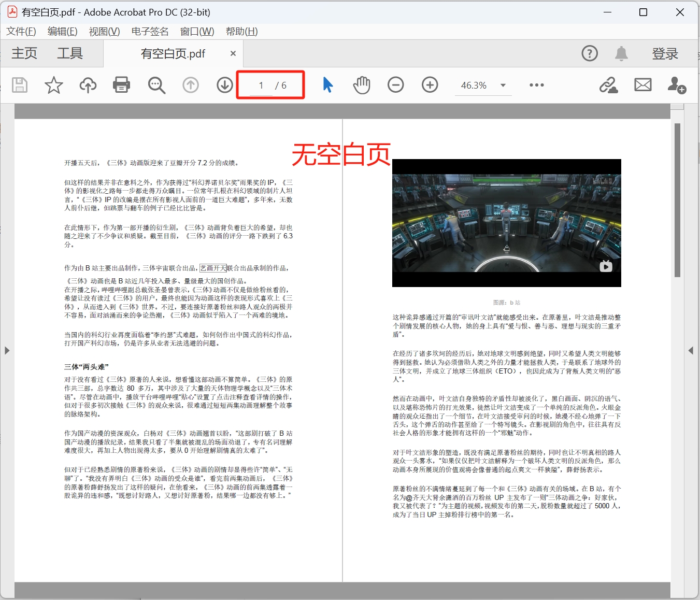The image size is (700, 600).
Task: Click the 登录 sign-in button
Action: tap(665, 53)
